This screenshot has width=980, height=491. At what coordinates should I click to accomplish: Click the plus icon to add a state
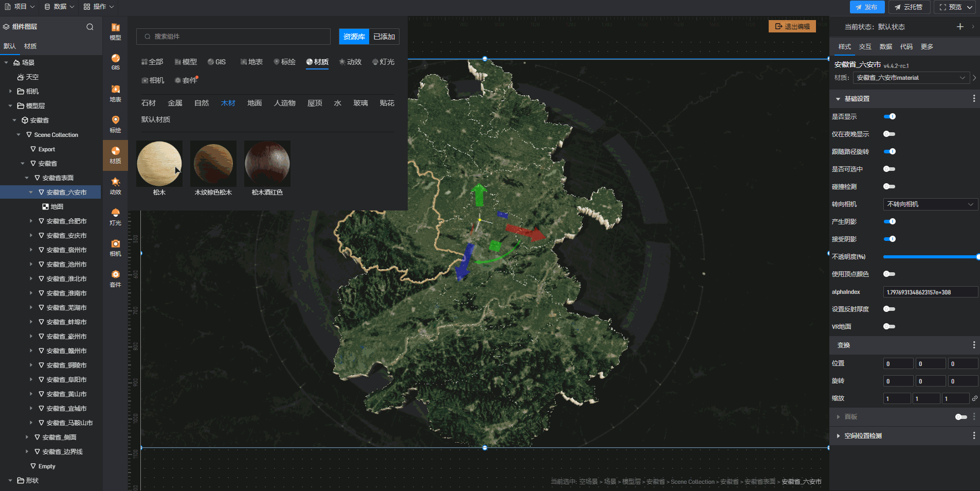point(960,26)
